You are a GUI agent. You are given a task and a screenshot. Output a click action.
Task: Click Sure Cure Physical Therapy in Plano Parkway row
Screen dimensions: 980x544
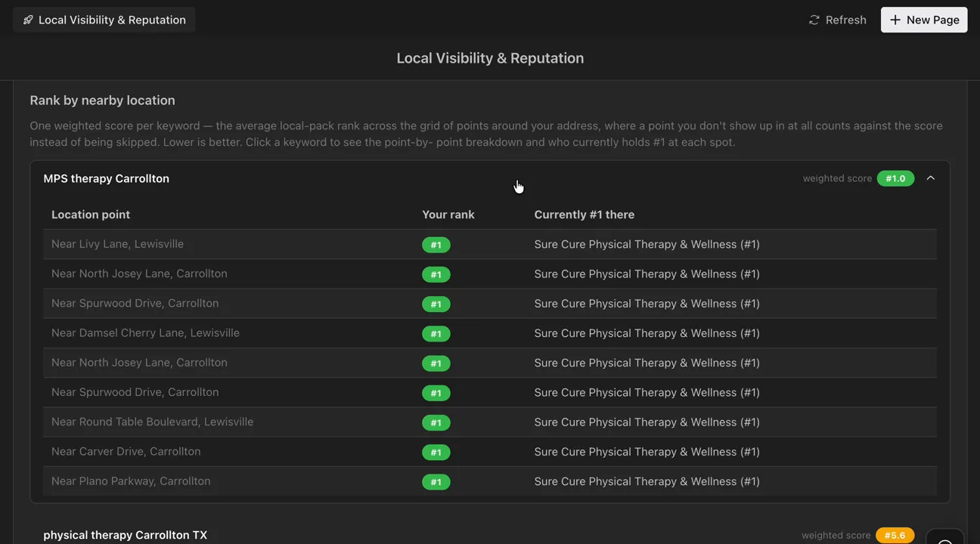647,481
